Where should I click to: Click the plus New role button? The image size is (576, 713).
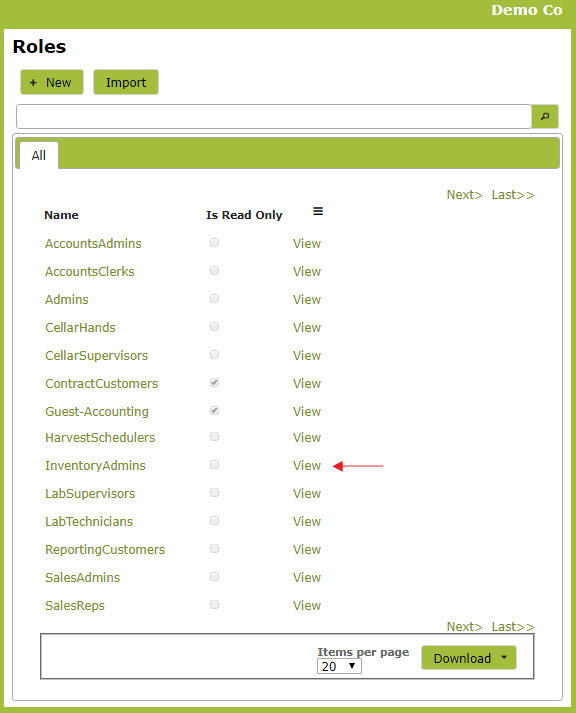tap(52, 82)
